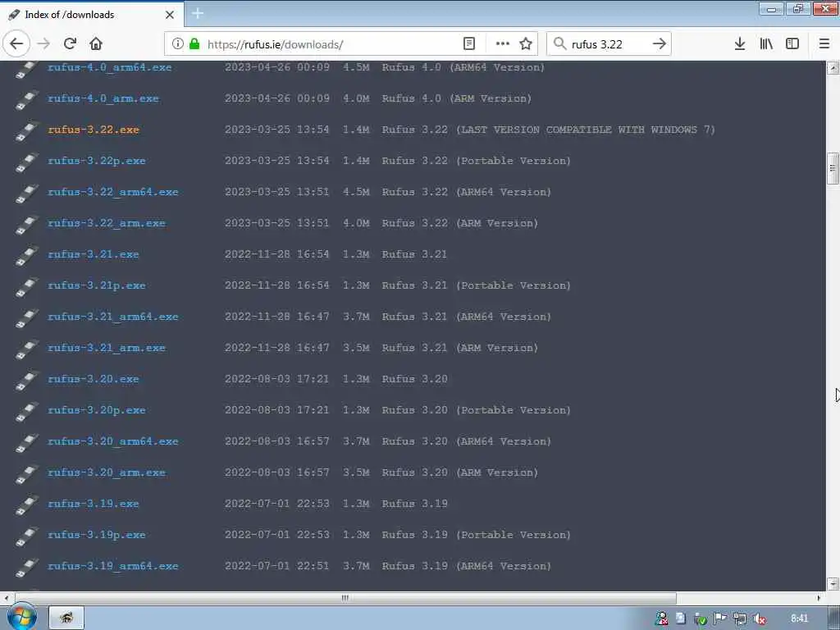Download rufus-4.0_arm.exe

[103, 98]
